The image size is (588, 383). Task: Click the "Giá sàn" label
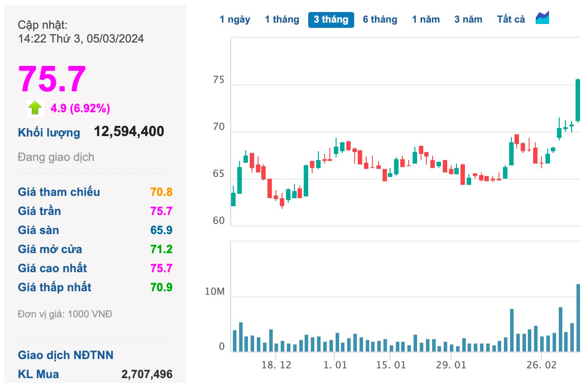tap(38, 230)
